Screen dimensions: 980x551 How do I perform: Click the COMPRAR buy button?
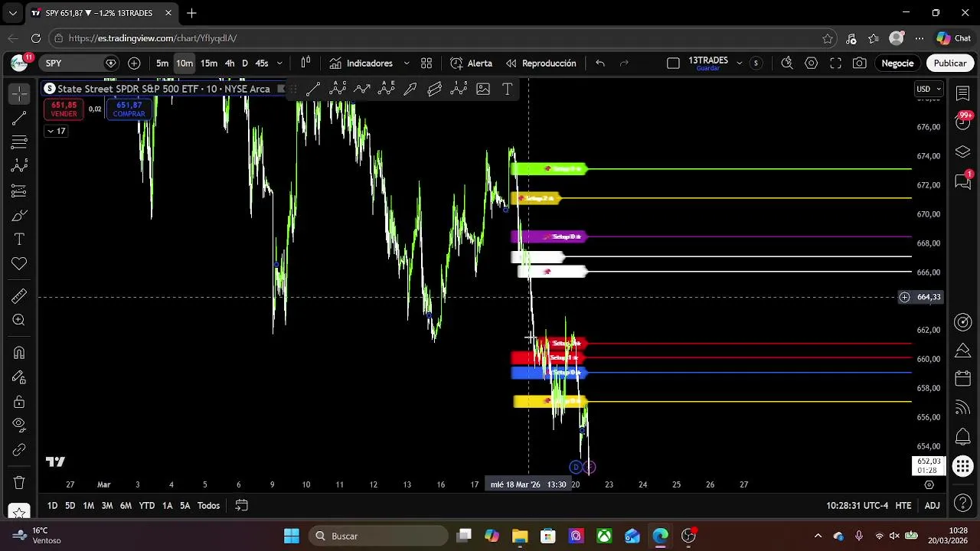click(x=129, y=109)
